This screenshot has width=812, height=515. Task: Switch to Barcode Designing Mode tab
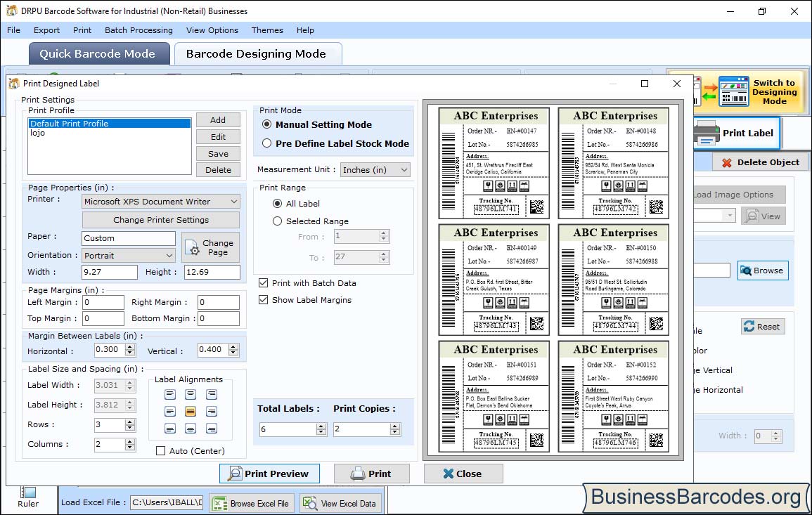(258, 54)
